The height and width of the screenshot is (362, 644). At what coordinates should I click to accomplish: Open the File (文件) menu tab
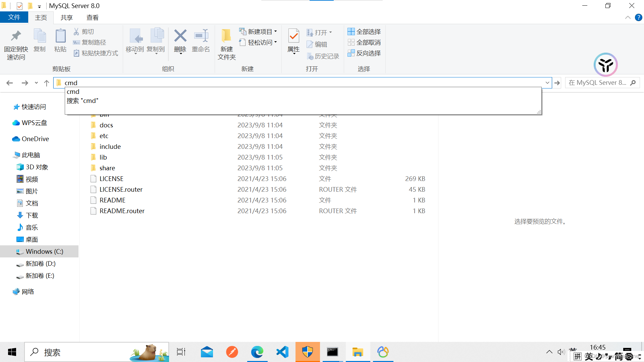pos(14,17)
